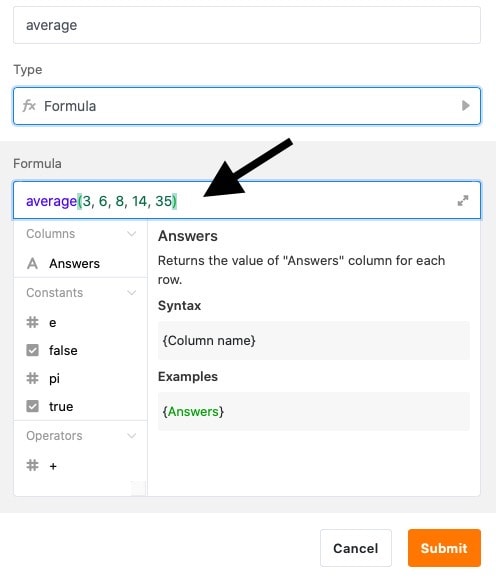Click the checkbox icon beside true

pos(32,406)
